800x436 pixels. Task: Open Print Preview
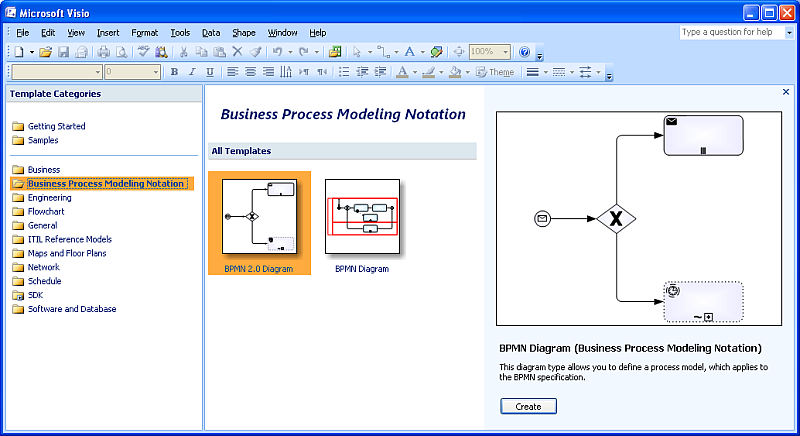pos(121,52)
